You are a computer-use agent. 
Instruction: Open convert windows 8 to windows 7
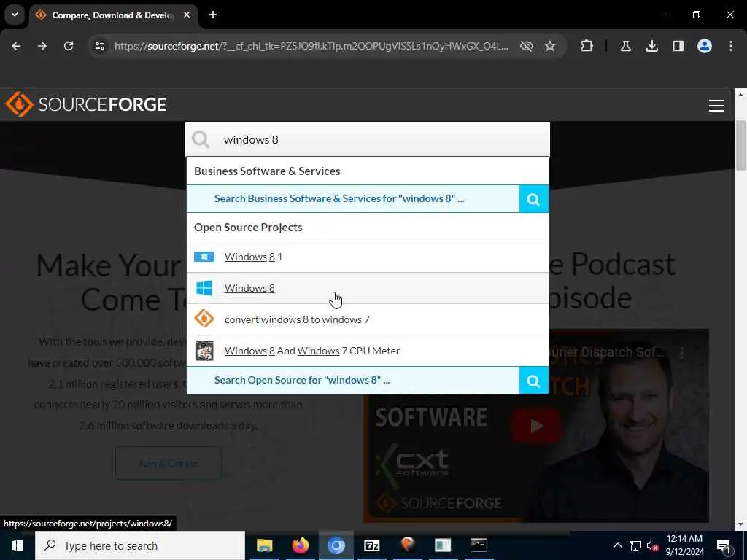[x=368, y=319]
